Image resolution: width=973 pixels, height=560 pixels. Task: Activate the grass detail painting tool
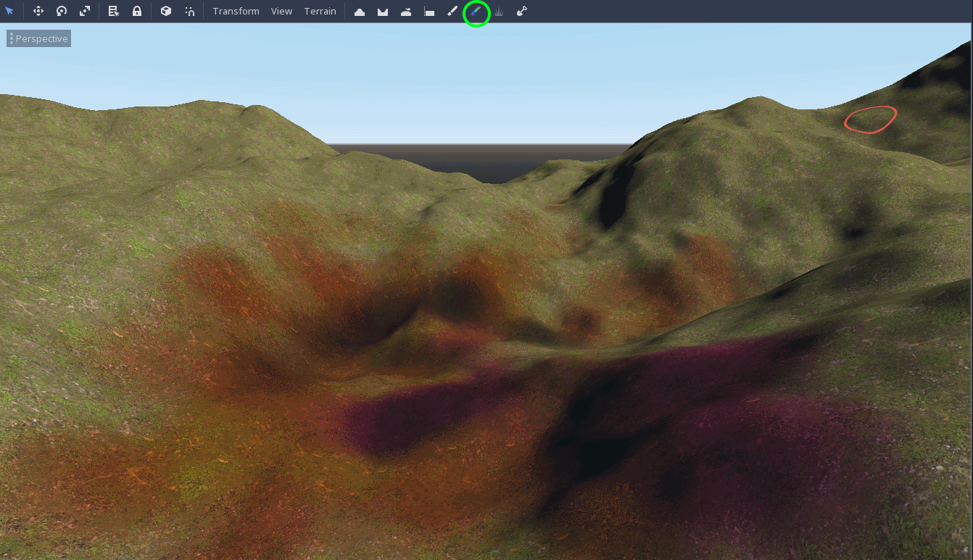pyautogui.click(x=498, y=11)
